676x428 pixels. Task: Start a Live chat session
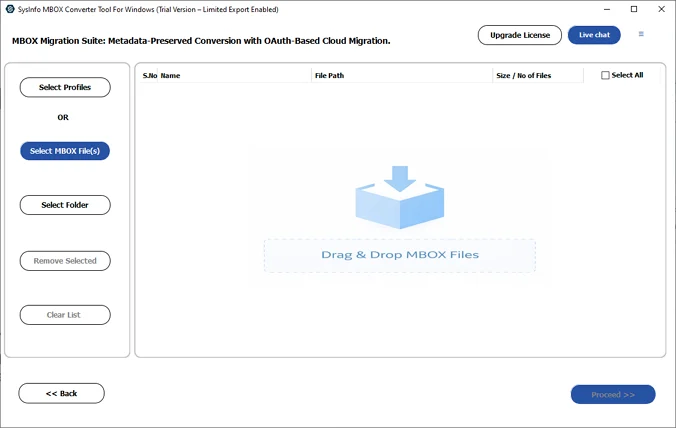pos(594,35)
